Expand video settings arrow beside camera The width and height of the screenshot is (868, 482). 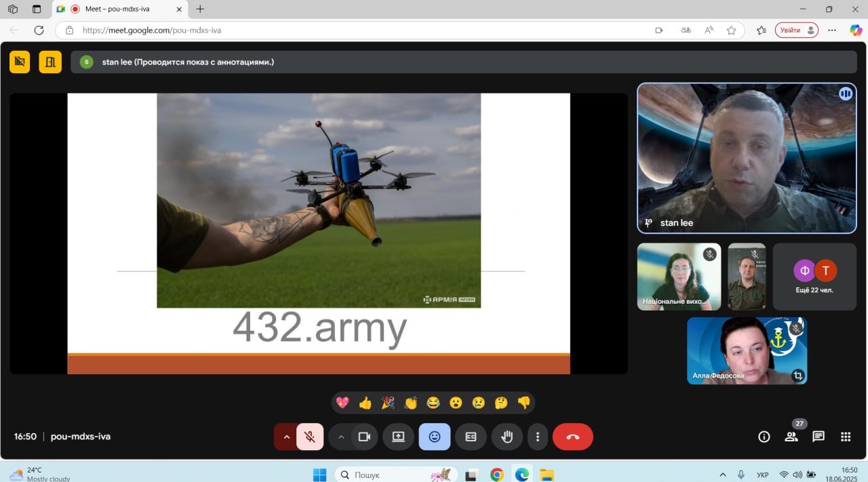341,437
